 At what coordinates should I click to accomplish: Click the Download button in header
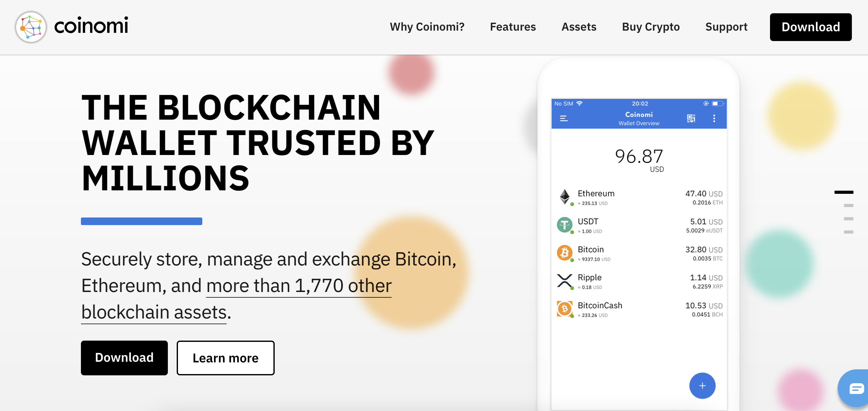[x=810, y=27]
